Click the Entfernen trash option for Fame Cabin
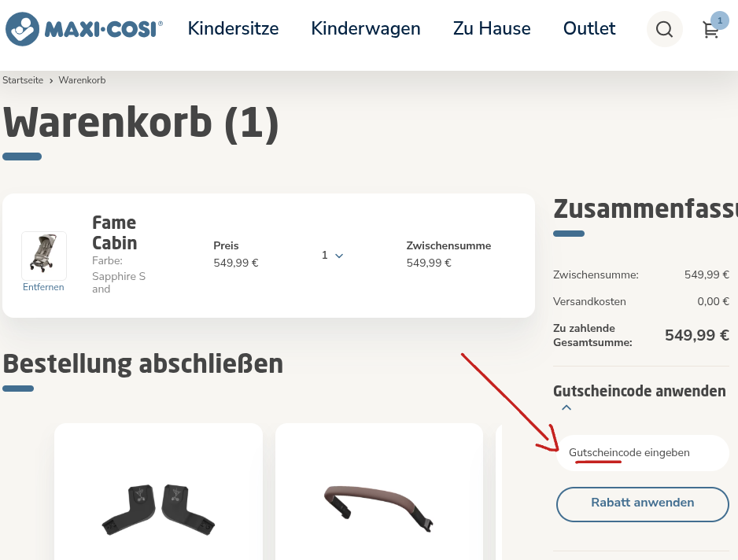 point(43,287)
